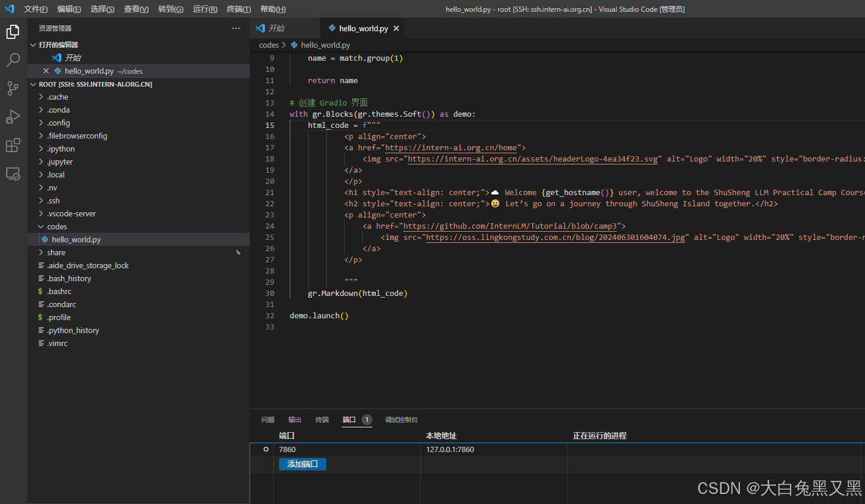Open the 运行(R) menu
The width and height of the screenshot is (865, 504).
205,9
